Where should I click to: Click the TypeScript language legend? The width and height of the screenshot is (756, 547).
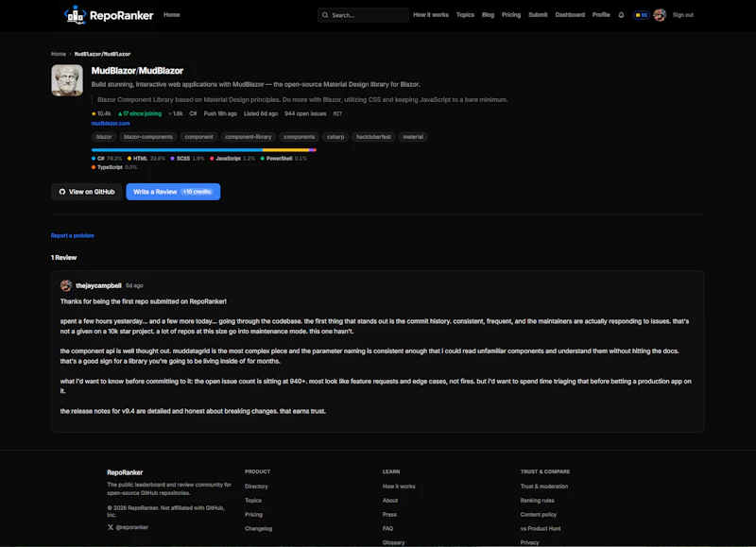click(x=114, y=167)
